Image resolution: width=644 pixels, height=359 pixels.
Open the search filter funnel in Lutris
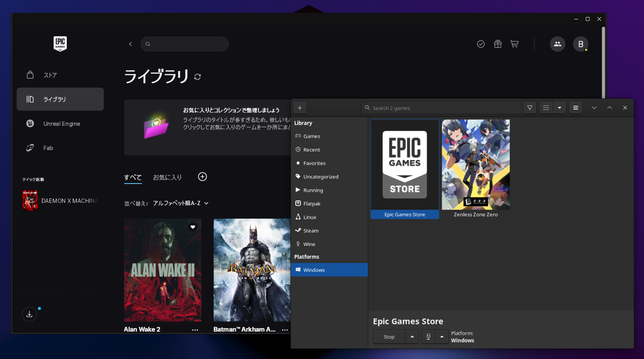click(530, 108)
